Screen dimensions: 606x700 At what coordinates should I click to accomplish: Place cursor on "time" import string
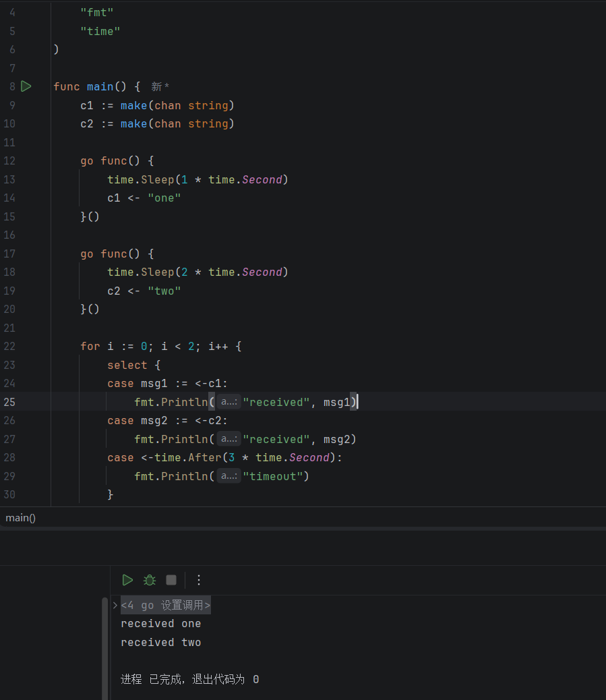[x=100, y=31]
